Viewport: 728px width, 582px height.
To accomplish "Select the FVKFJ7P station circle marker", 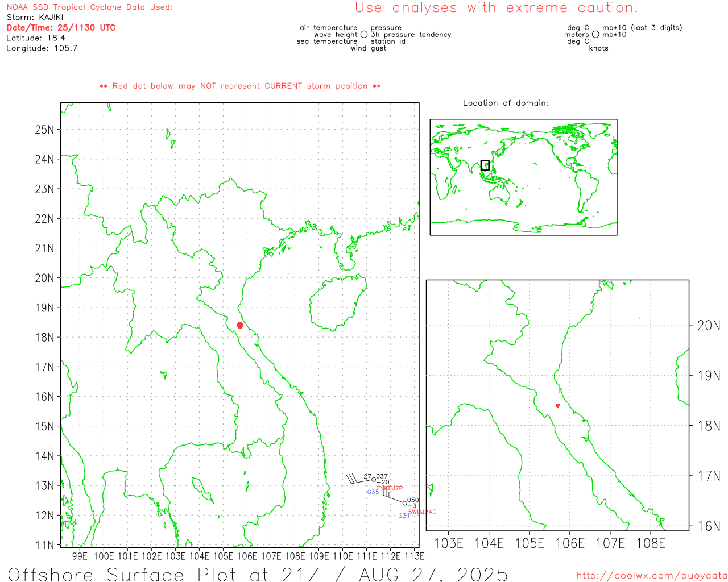I will pos(374,480).
